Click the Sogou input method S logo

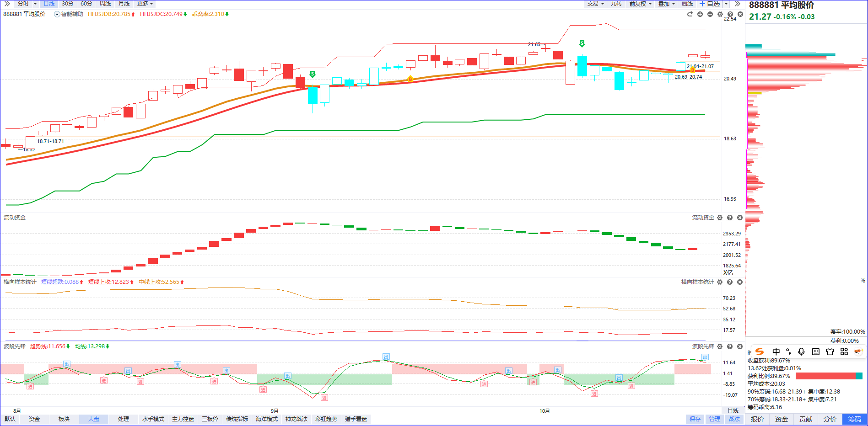coord(760,351)
